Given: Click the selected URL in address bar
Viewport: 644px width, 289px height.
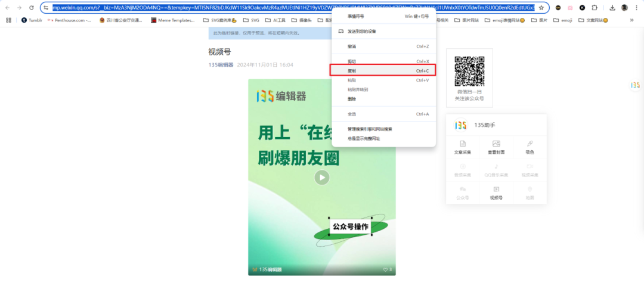Looking at the screenshot, I should coord(293,8).
